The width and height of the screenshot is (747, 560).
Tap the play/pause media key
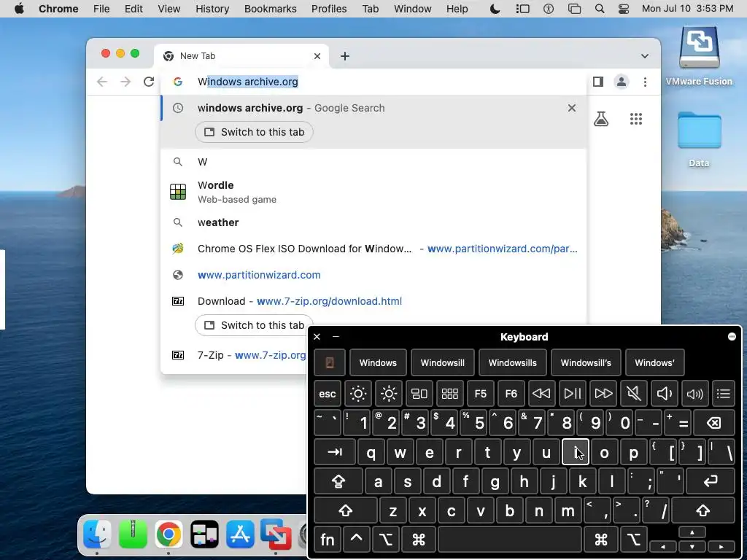coord(572,394)
